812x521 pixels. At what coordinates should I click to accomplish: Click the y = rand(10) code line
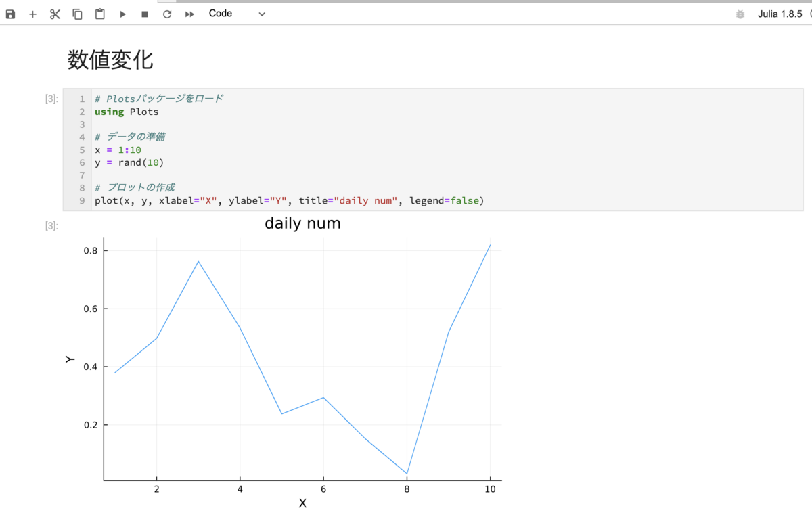(x=129, y=162)
